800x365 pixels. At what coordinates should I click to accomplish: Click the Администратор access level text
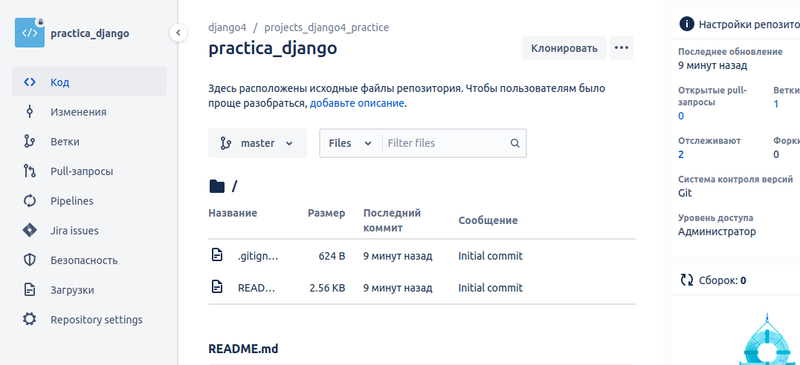pos(717,232)
